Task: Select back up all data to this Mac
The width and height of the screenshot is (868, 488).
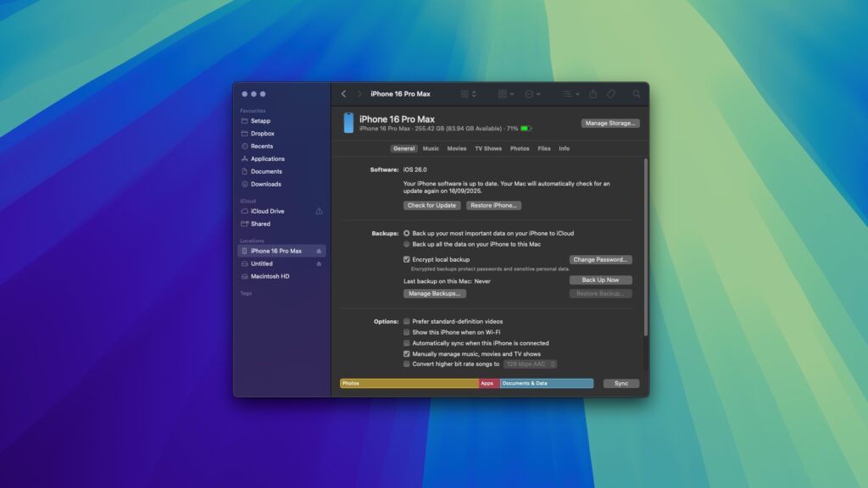Action: pyautogui.click(x=407, y=244)
